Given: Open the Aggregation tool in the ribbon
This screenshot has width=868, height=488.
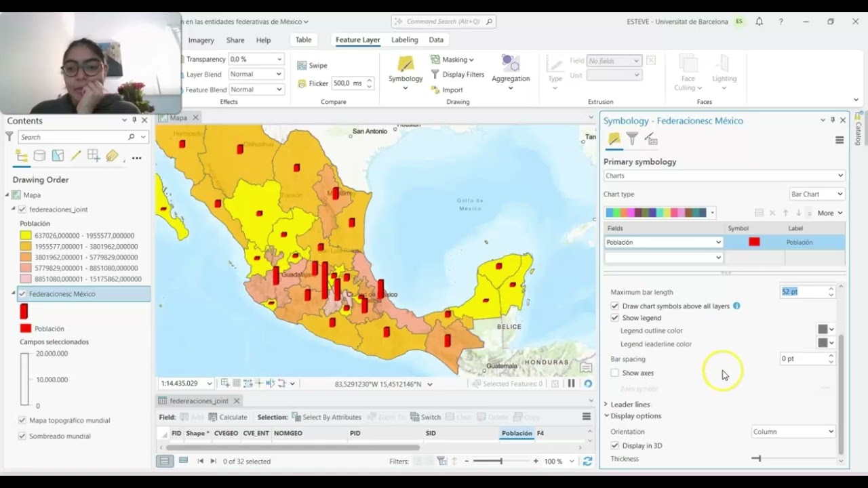Looking at the screenshot, I should pos(511,73).
